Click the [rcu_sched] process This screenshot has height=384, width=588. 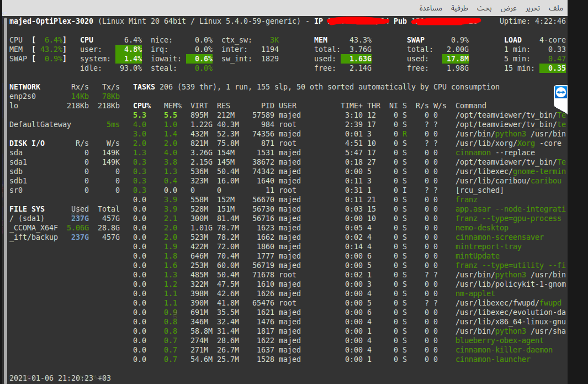(480, 190)
